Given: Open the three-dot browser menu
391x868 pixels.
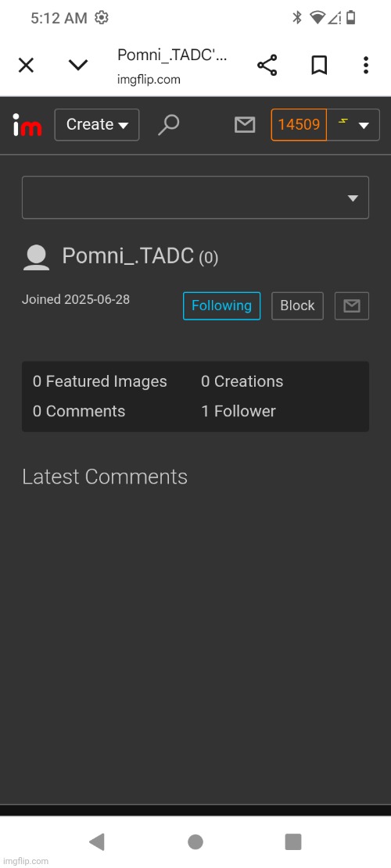Looking at the screenshot, I should (x=365, y=66).
